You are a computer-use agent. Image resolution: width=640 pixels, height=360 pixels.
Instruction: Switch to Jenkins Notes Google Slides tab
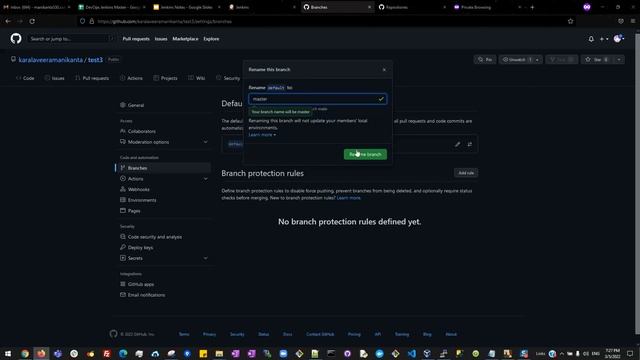(x=187, y=7)
